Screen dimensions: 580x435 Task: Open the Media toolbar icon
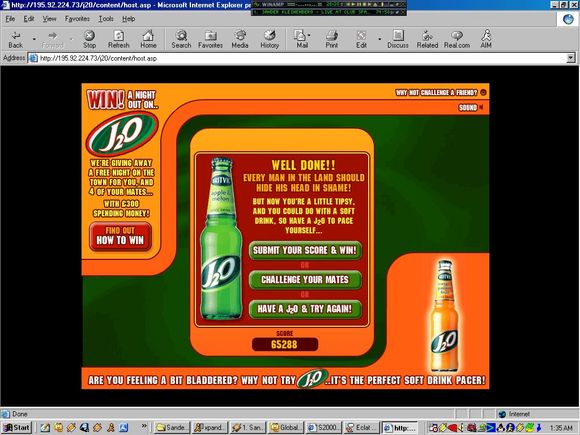click(x=240, y=39)
